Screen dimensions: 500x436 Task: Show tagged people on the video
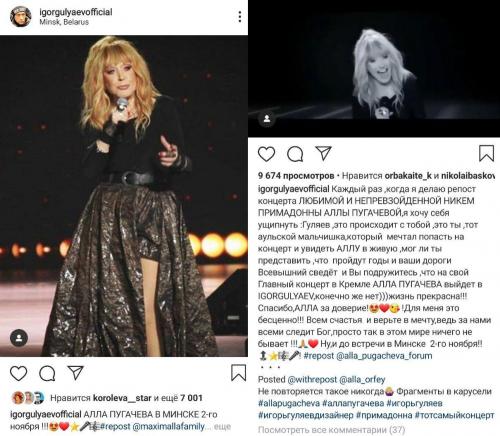[x=267, y=119]
